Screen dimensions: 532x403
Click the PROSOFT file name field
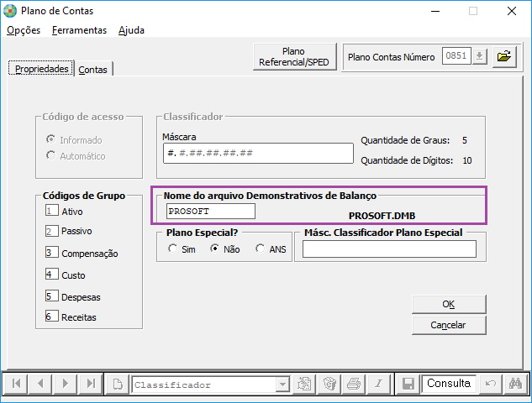pyautogui.click(x=211, y=212)
